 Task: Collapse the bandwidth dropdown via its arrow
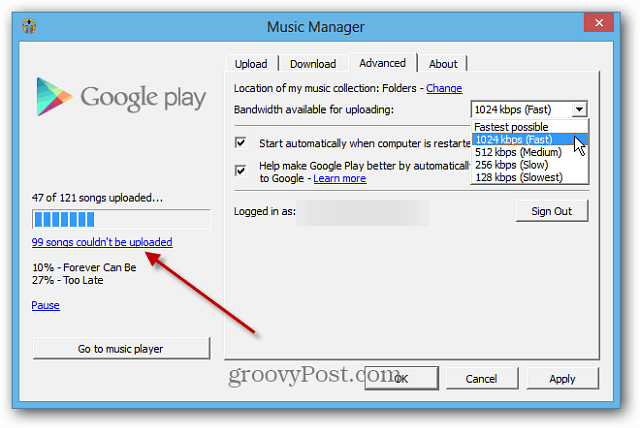click(x=579, y=109)
